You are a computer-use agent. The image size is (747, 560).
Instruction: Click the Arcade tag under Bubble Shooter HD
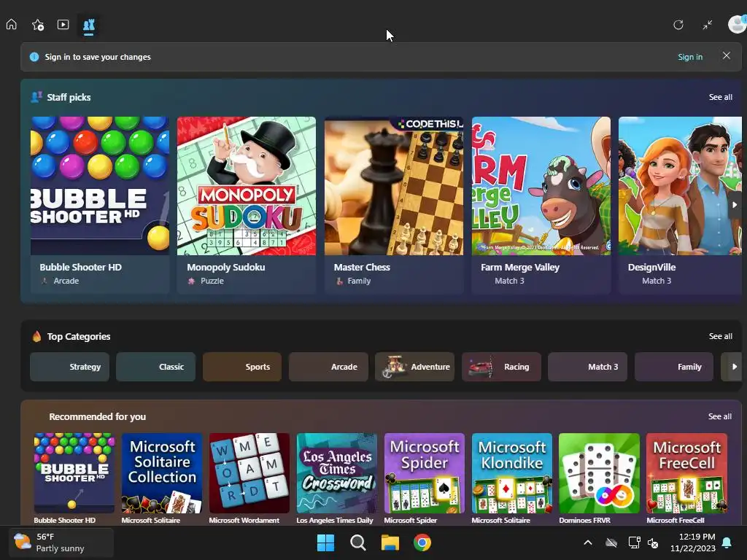(66, 281)
